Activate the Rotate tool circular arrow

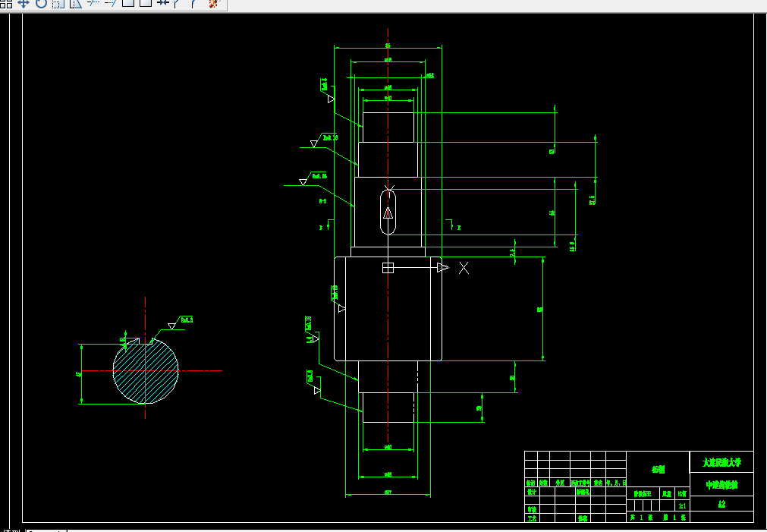tap(41, 4)
